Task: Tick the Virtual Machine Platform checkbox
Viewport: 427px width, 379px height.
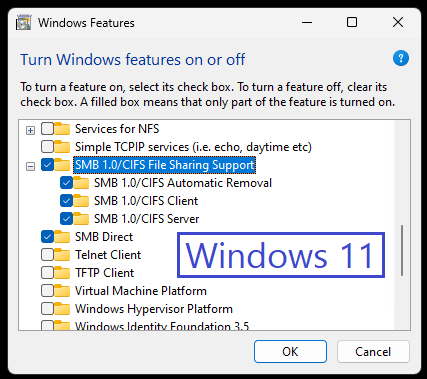Action: pos(47,291)
